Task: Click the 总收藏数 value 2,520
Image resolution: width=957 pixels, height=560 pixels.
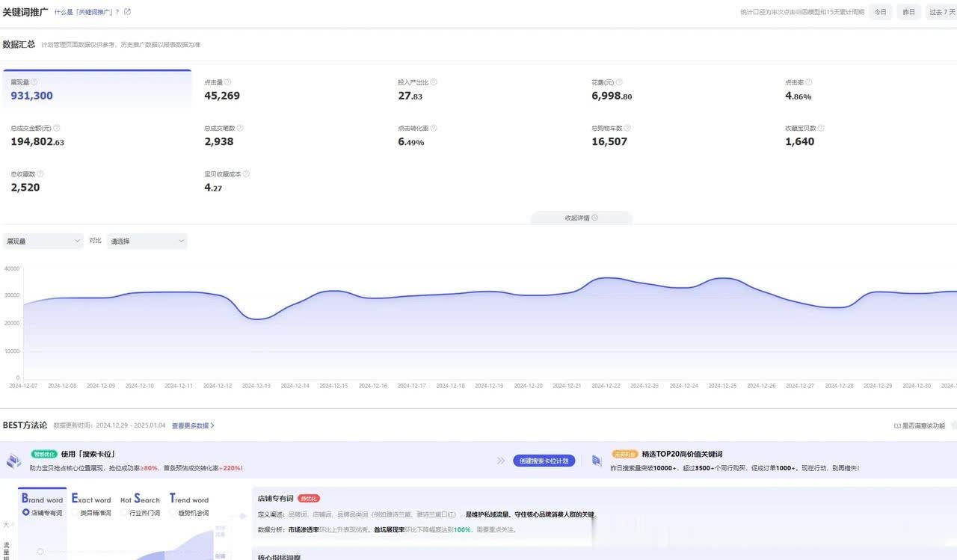Action: tap(25, 187)
